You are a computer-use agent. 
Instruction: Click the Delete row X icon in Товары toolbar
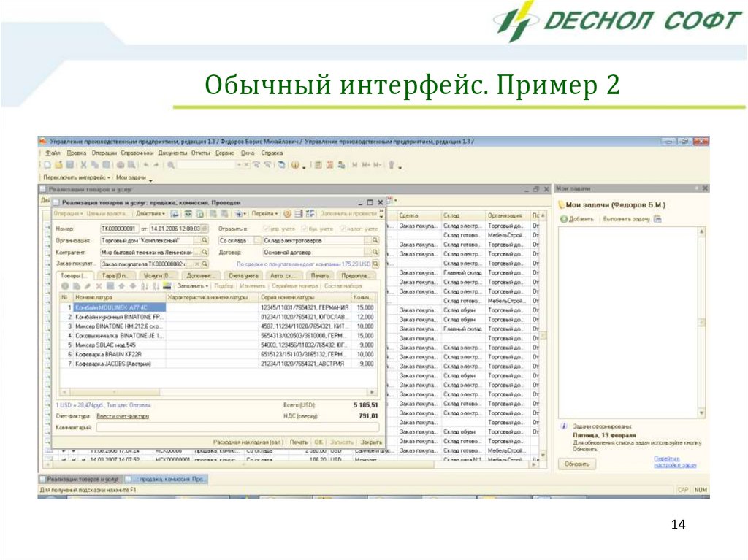99,286
